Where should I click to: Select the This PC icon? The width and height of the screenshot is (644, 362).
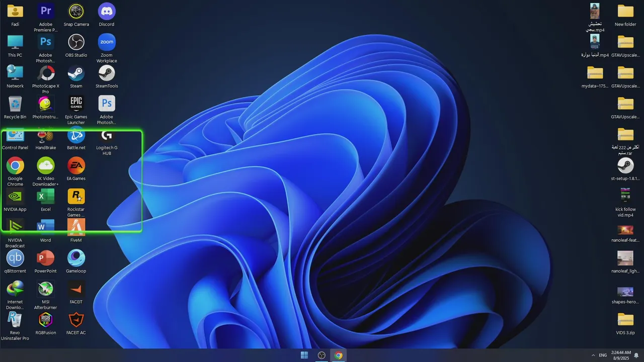click(15, 42)
